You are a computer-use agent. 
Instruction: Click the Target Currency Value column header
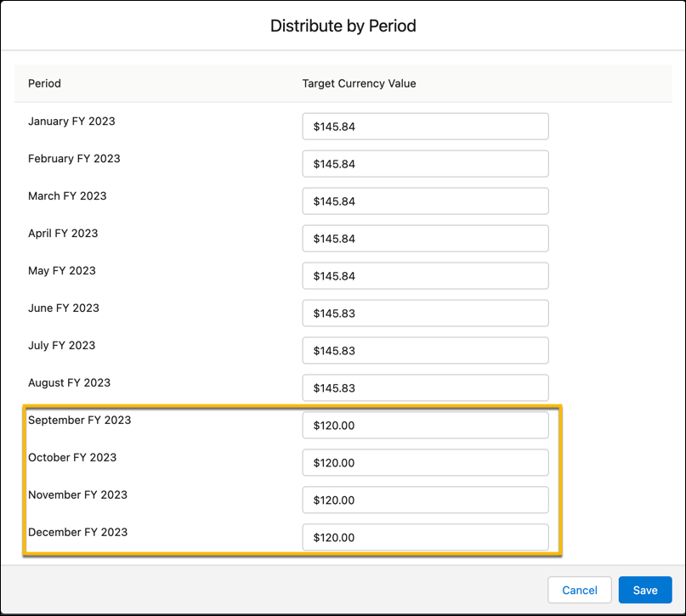coord(359,83)
